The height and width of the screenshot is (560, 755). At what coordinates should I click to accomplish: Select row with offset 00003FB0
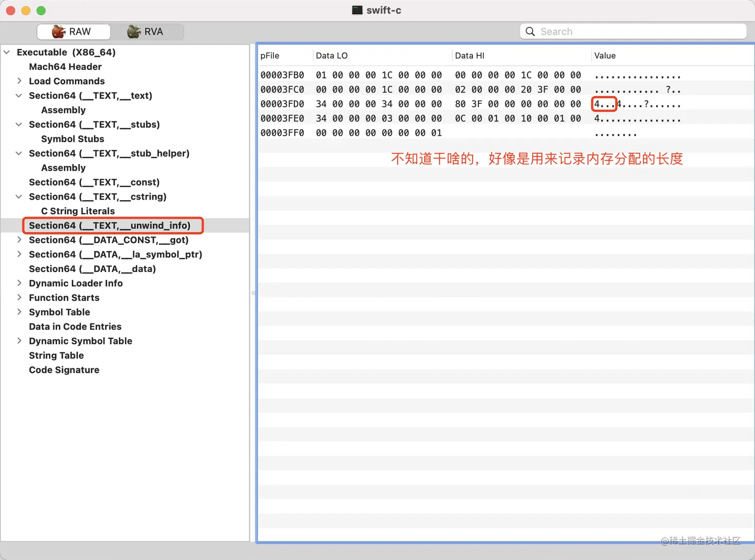505,75
